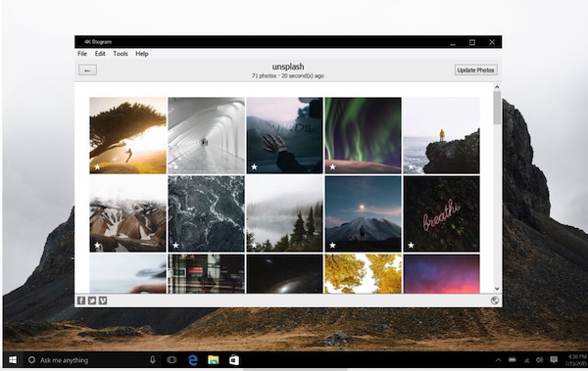Image resolution: width=588 pixels, height=371 pixels.
Task: Toggle star on the breathe sign photo
Action: [x=411, y=246]
